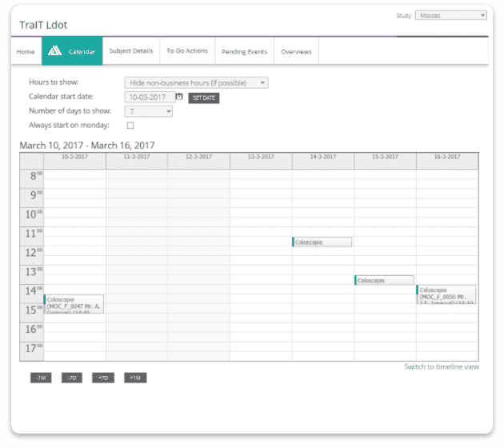504x448 pixels.
Task: Advance one month with +1M button
Action: tap(135, 378)
